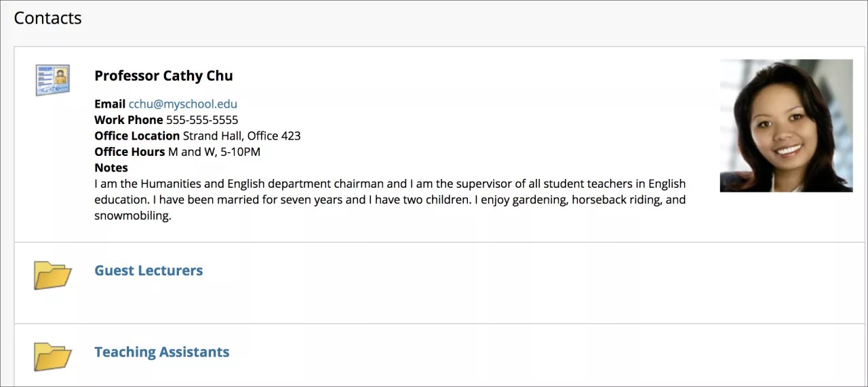Open the Guest Lecturers folder icon

pos(52,274)
